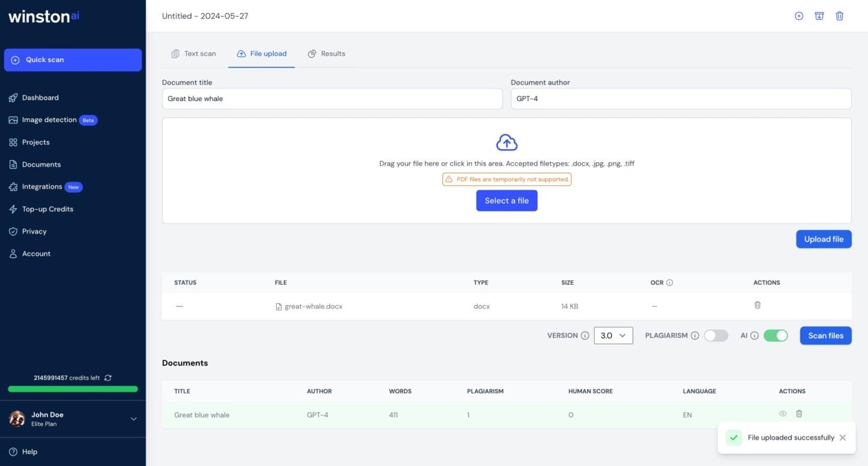Delete great-whale.docx with the trash icon
Screen dimensions: 868x466
point(757,305)
